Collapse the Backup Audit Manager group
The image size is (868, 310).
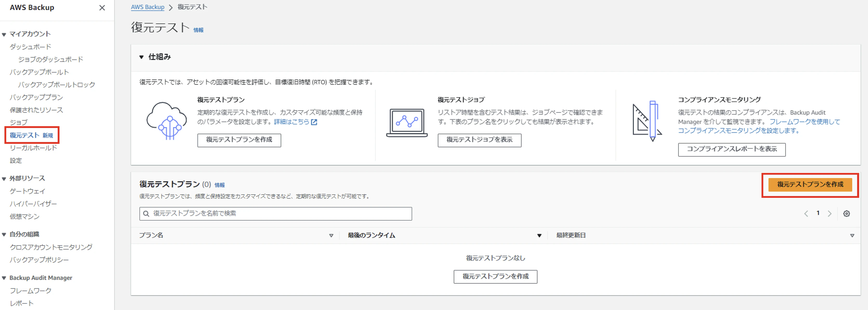[x=4, y=278]
